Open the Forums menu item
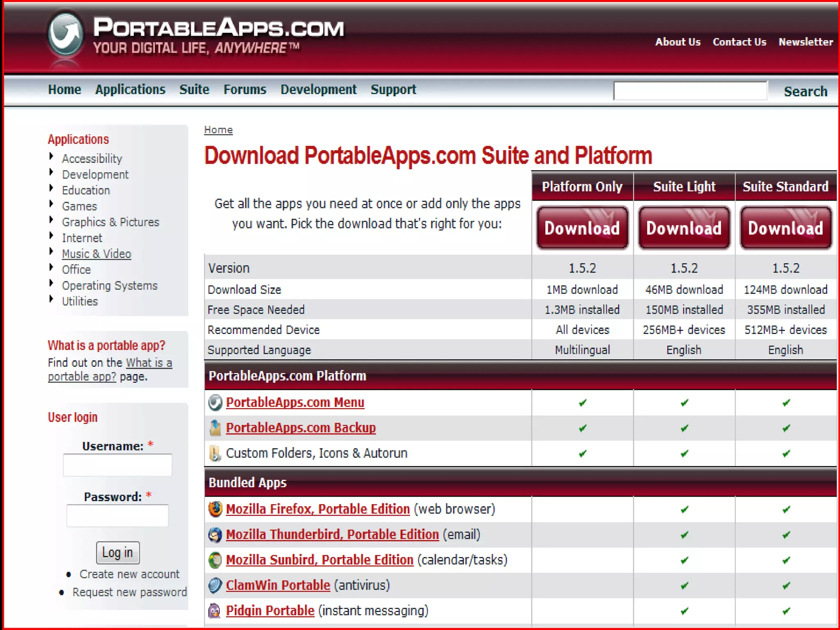The image size is (840, 630). (x=245, y=89)
